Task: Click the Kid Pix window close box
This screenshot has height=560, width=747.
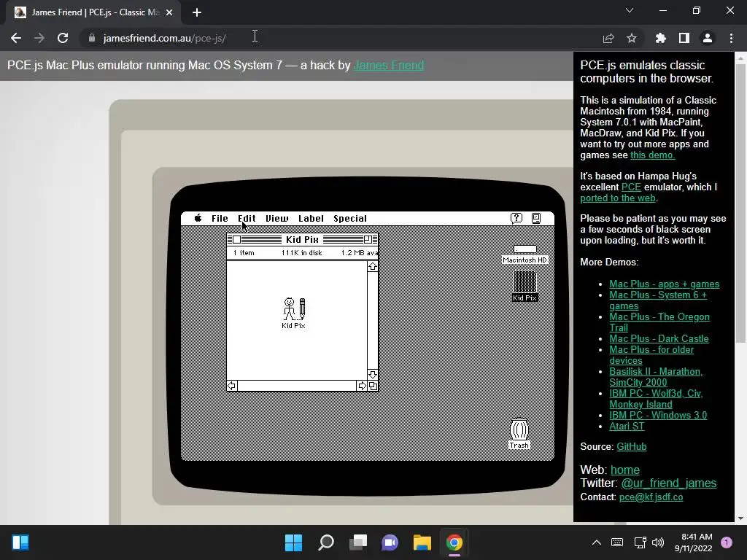Action: point(236,239)
